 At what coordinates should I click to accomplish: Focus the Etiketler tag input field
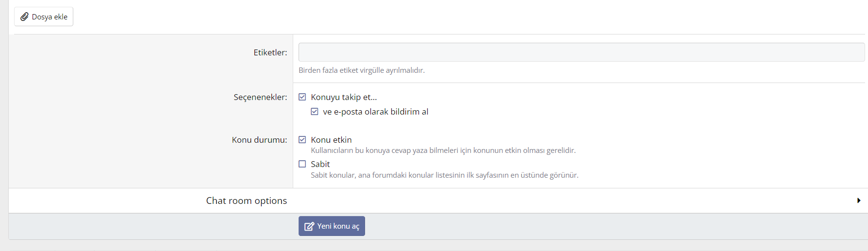pos(581,52)
